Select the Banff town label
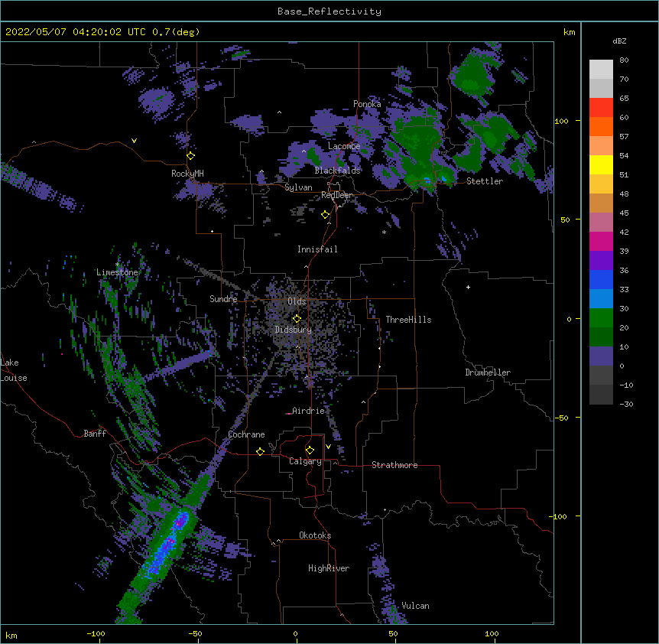The image size is (659, 644). [x=95, y=434]
